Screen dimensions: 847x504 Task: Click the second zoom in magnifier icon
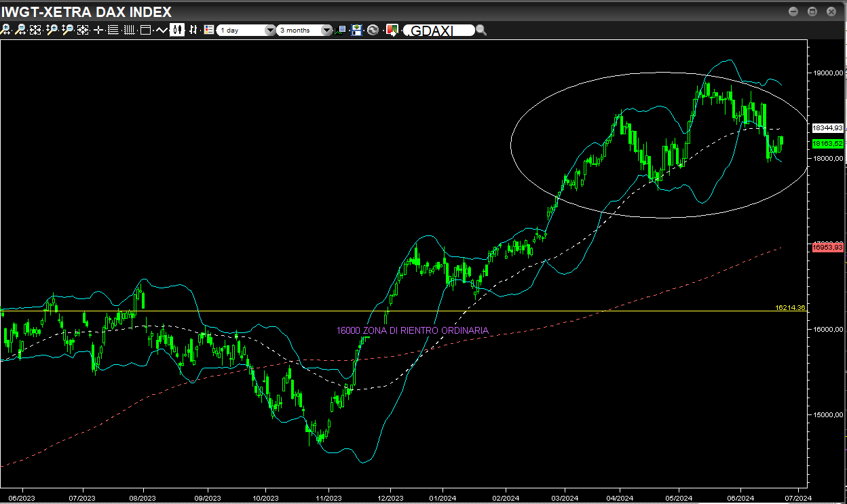[x=52, y=30]
